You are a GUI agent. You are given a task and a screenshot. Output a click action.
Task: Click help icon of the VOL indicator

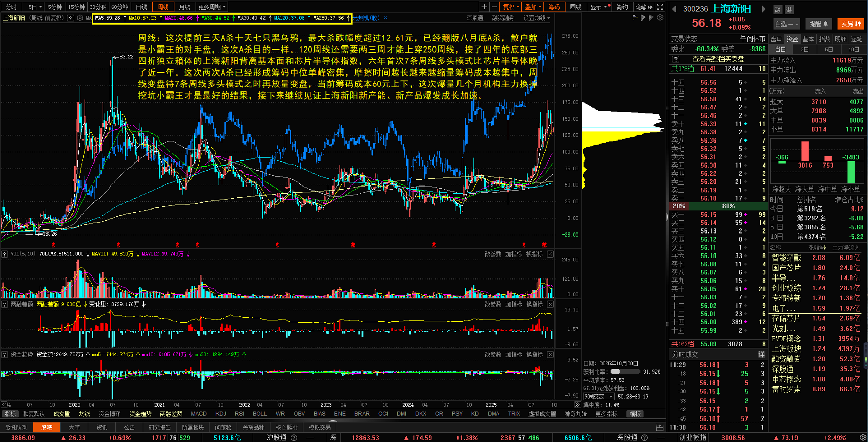(x=5, y=254)
